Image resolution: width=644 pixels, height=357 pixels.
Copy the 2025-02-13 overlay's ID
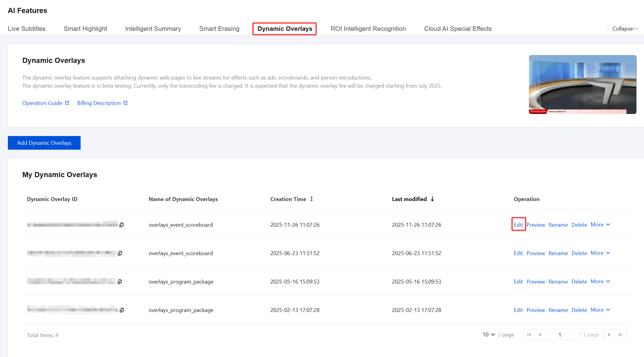(122, 310)
